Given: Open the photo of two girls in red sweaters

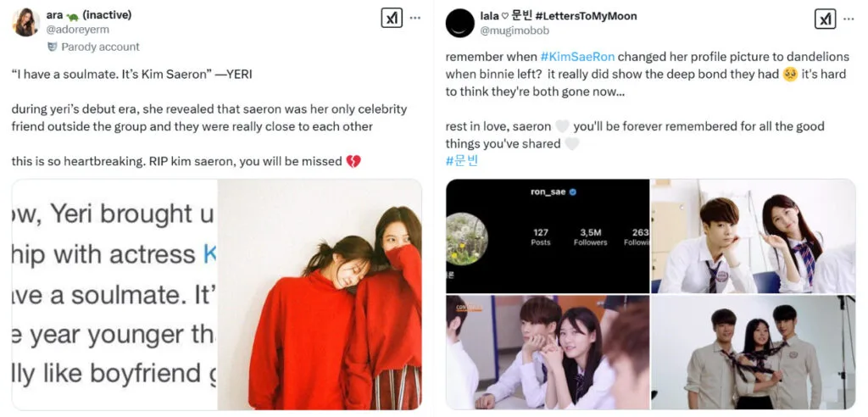Looking at the screenshot, I should coord(320,295).
